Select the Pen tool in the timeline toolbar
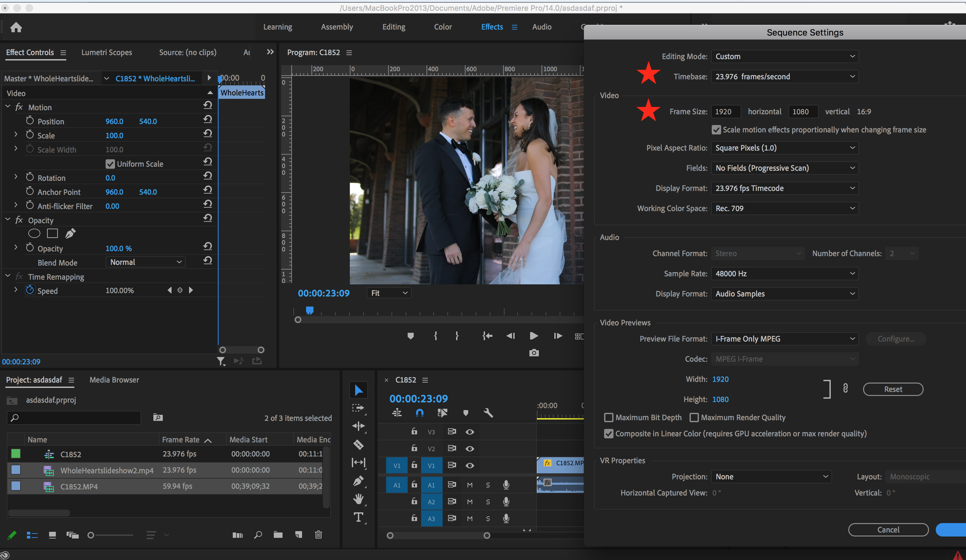The width and height of the screenshot is (966, 560). pyautogui.click(x=359, y=481)
